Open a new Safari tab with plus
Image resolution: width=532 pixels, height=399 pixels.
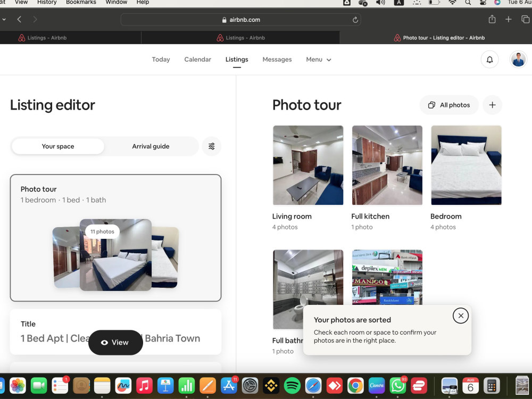(508, 19)
